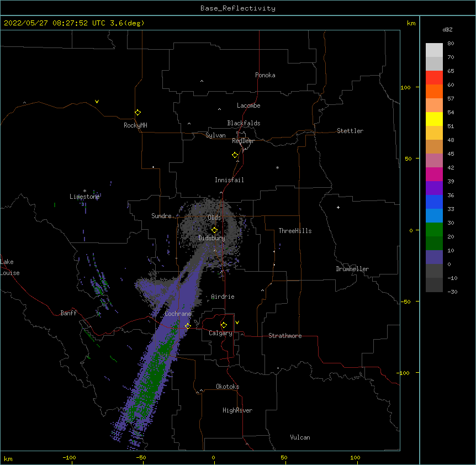The height and width of the screenshot is (465, 476).
Task: Click the 0 tick on the bottom axis
Action: [213, 457]
